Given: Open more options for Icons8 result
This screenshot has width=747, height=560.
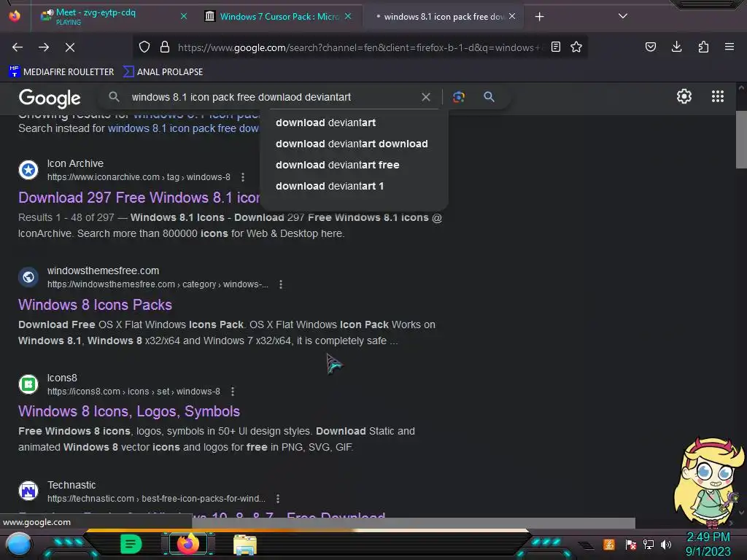Looking at the screenshot, I should coord(233,392).
